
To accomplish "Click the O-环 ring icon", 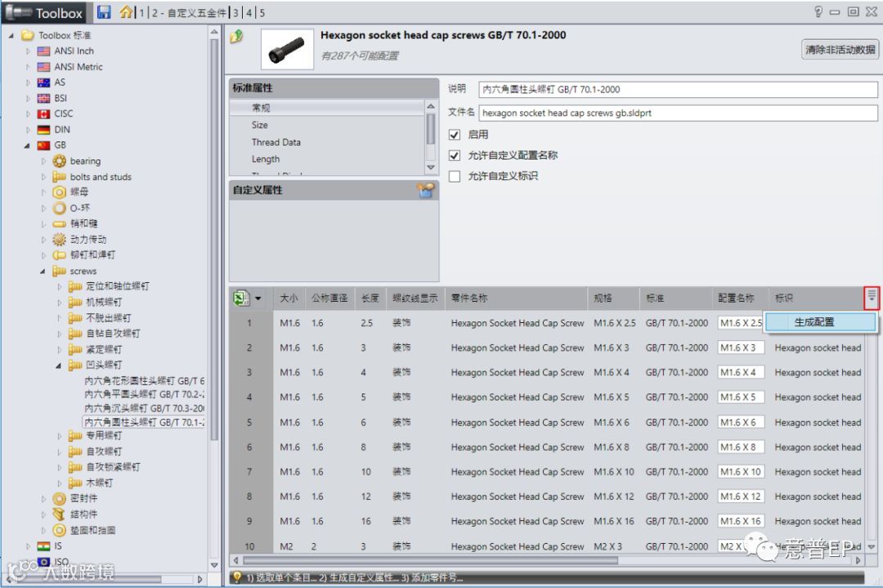I will pos(59,209).
